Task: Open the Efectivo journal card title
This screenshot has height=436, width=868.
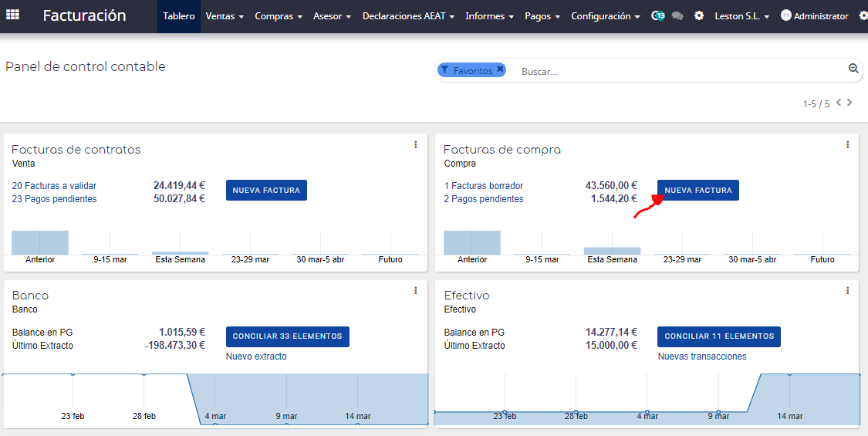Action: point(467,296)
